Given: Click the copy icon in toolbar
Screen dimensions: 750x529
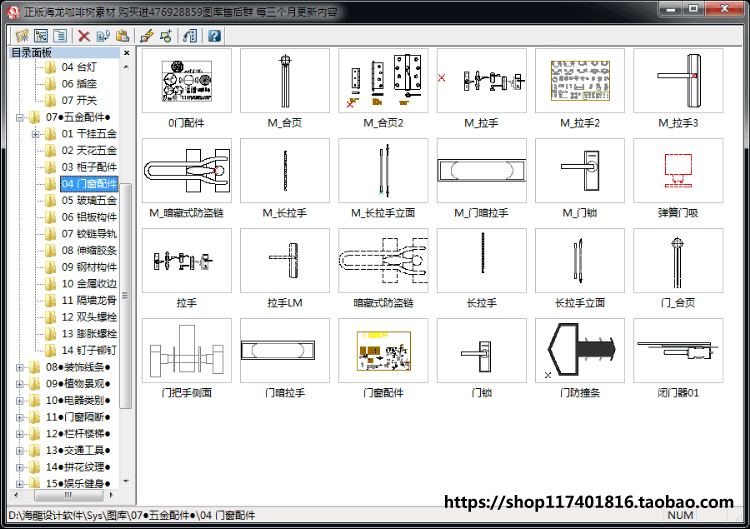Looking at the screenshot, I should click(x=103, y=35).
